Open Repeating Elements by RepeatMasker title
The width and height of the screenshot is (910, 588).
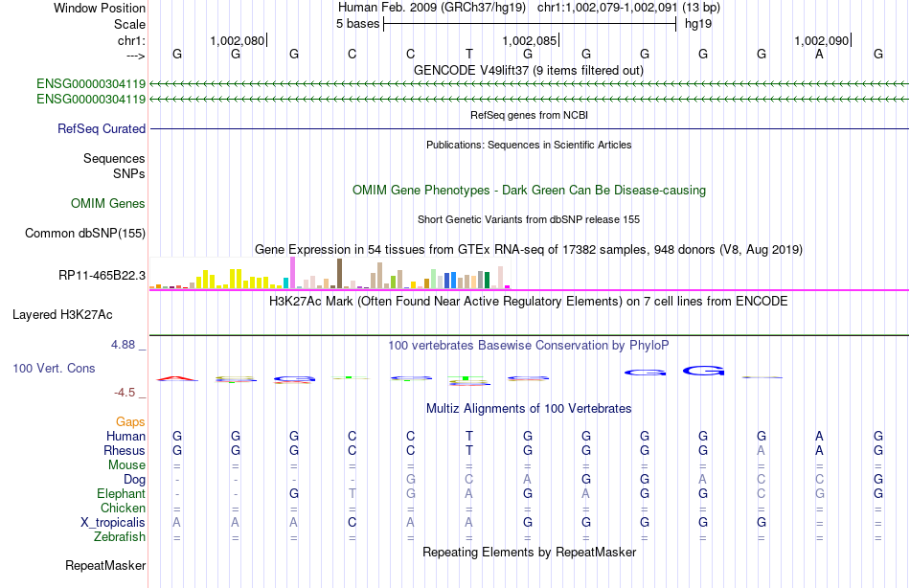[x=529, y=552]
